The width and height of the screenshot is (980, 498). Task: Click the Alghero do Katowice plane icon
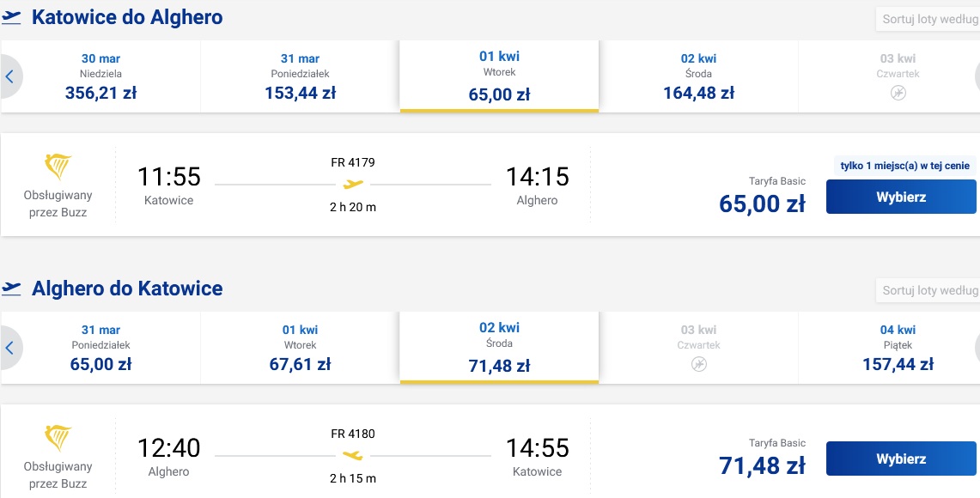11,288
